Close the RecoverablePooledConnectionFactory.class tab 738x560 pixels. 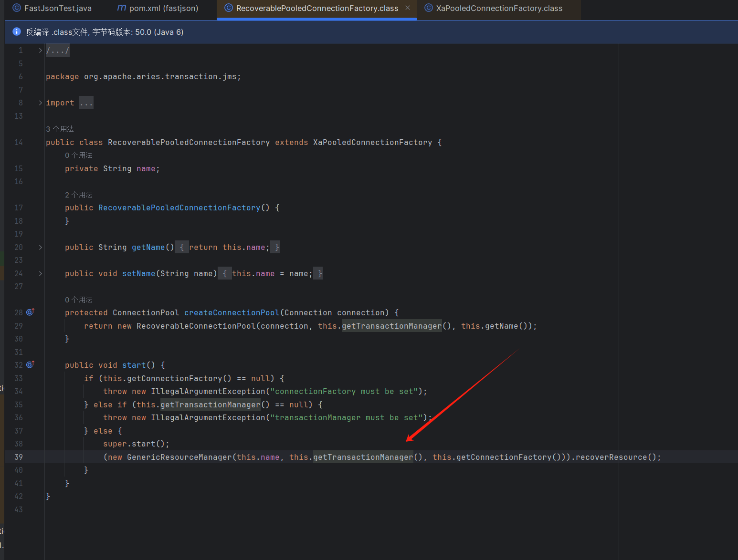408,8
